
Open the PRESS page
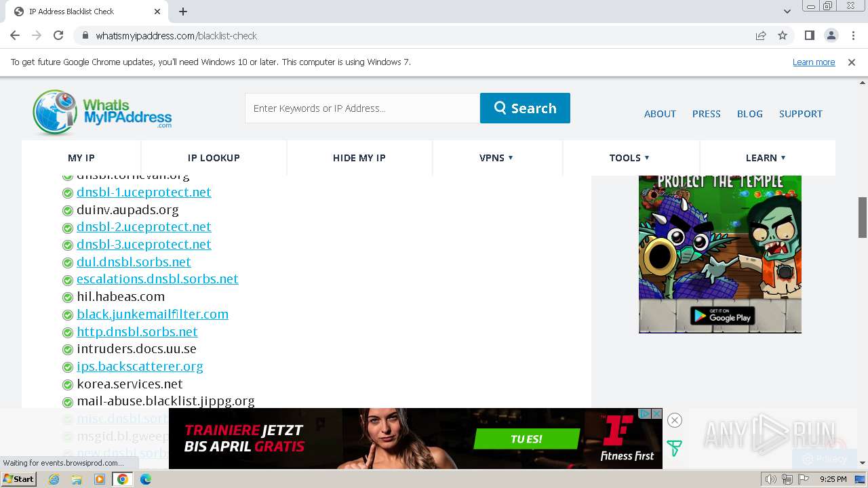pos(706,114)
